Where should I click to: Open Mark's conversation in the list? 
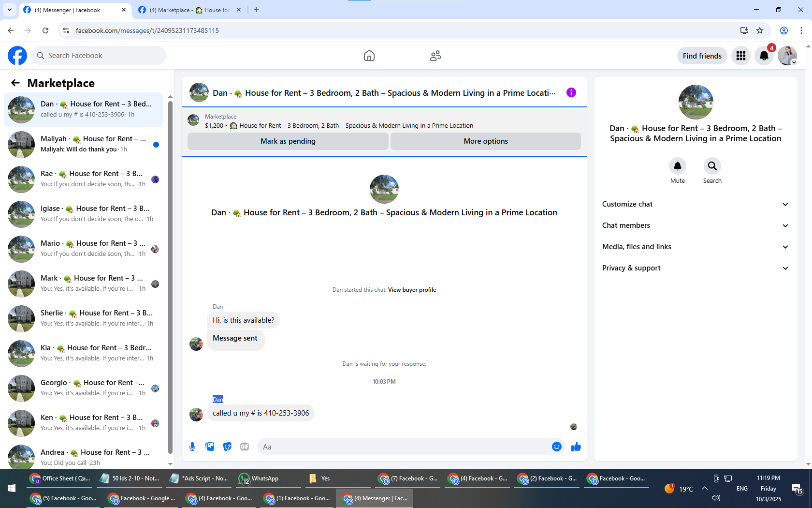84,284
